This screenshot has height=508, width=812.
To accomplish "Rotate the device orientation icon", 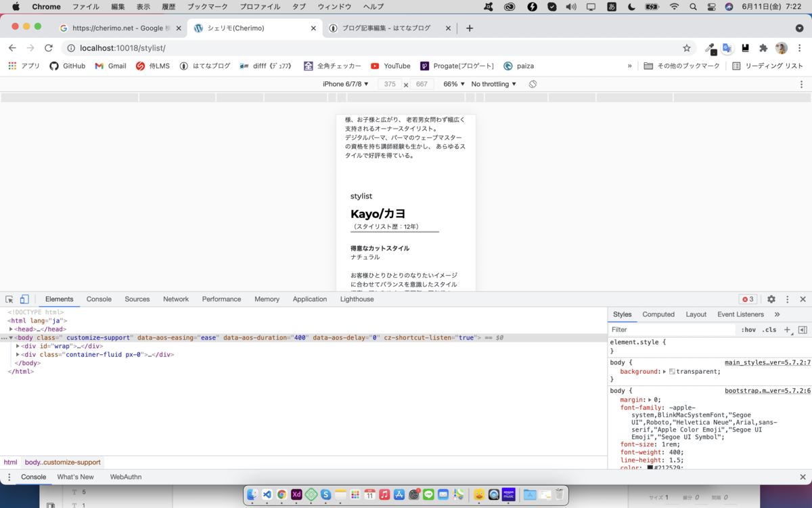I will [533, 84].
